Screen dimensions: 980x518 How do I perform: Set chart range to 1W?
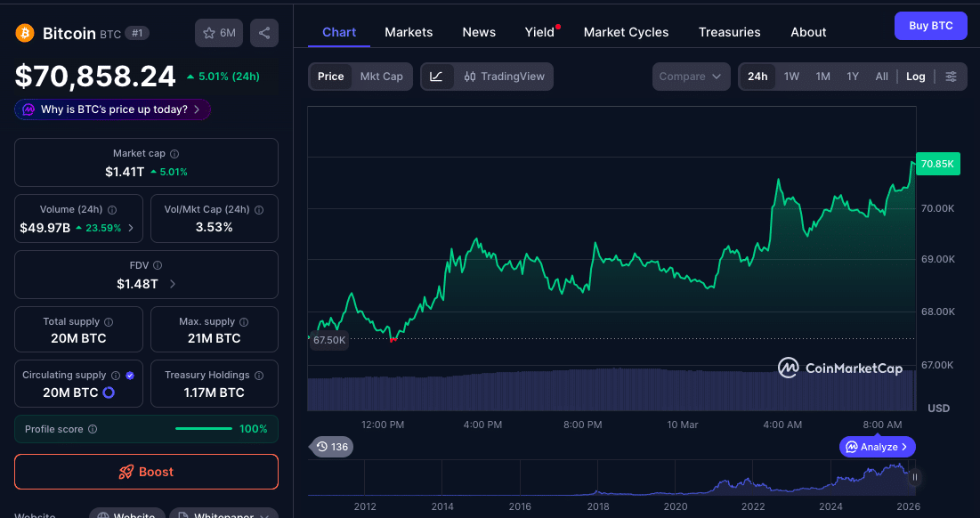791,77
